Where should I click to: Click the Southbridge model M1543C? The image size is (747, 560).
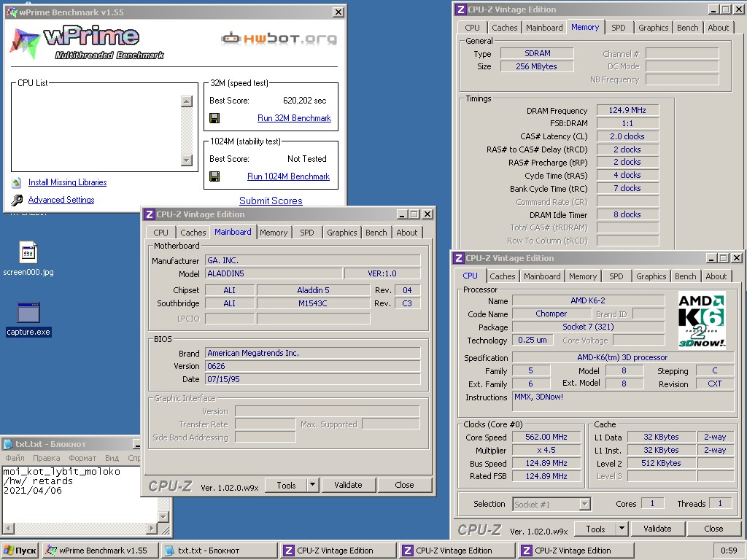click(313, 303)
